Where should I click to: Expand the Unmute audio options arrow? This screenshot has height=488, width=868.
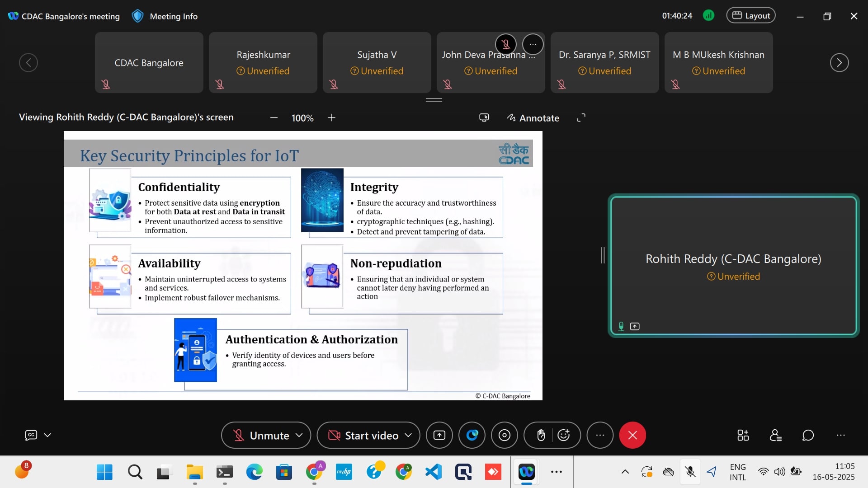coord(299,435)
